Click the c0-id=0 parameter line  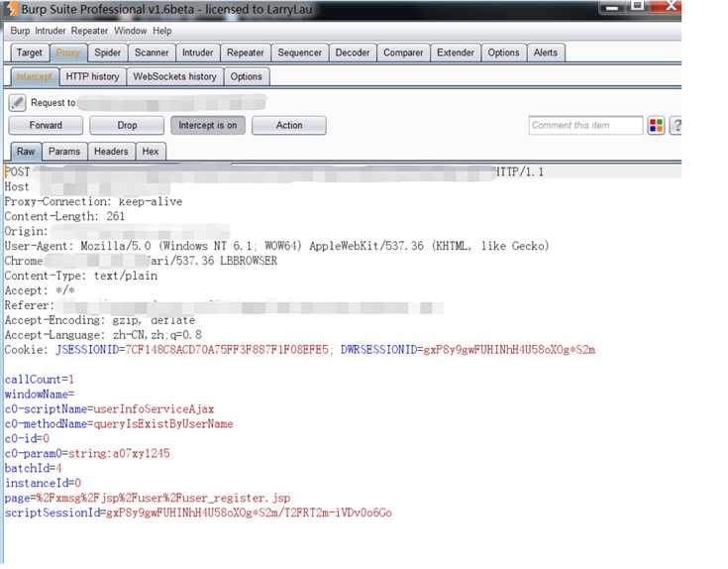pyautogui.click(x=27, y=438)
